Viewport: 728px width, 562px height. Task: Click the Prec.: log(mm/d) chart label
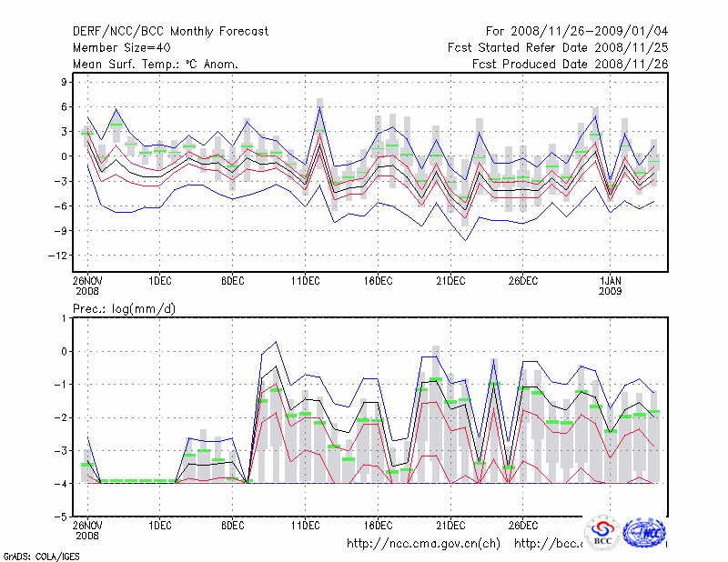123,309
